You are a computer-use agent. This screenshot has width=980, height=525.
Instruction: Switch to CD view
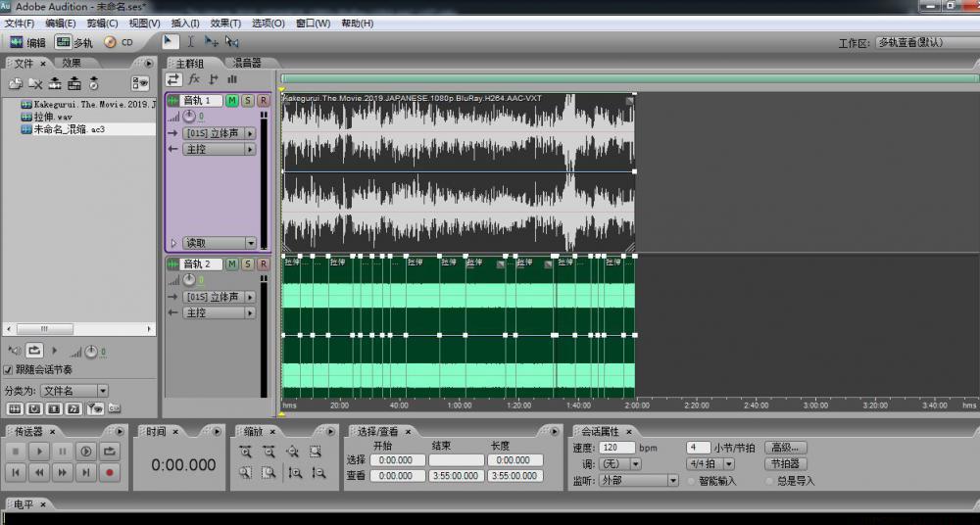[120, 42]
